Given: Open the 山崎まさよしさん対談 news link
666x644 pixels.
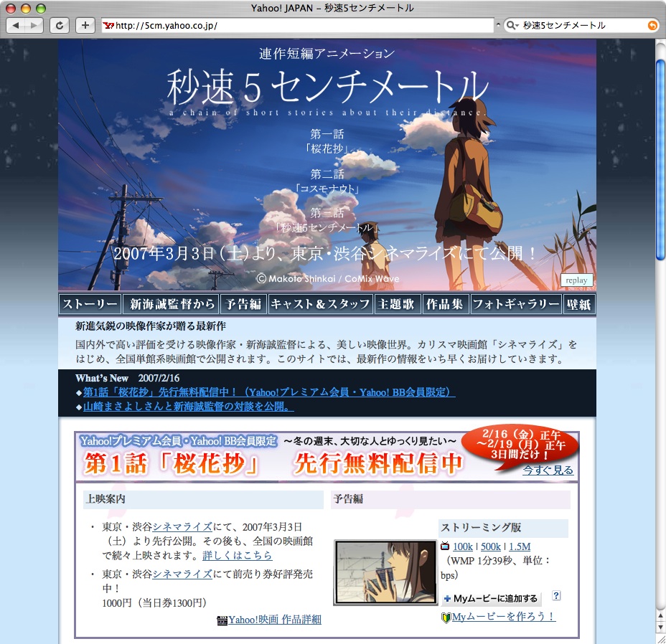Looking at the screenshot, I should click(x=188, y=407).
